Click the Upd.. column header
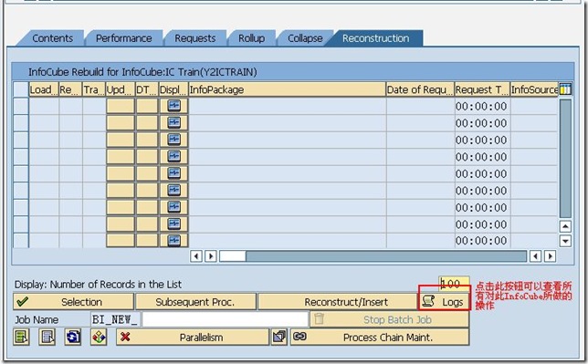Screen dimensions: 588x364 (121, 89)
